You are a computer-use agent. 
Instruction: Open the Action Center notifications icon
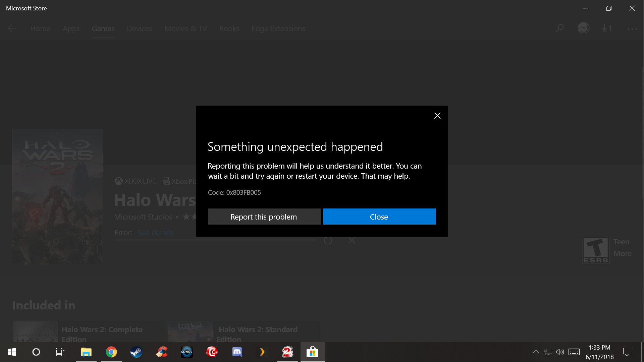coord(627,352)
